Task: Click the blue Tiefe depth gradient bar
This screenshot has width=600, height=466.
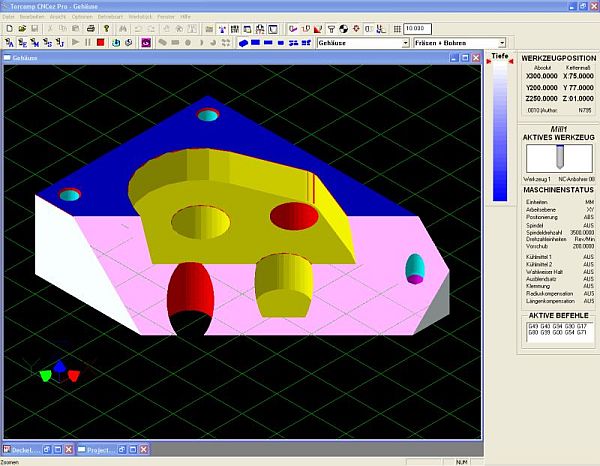Action: click(500, 130)
